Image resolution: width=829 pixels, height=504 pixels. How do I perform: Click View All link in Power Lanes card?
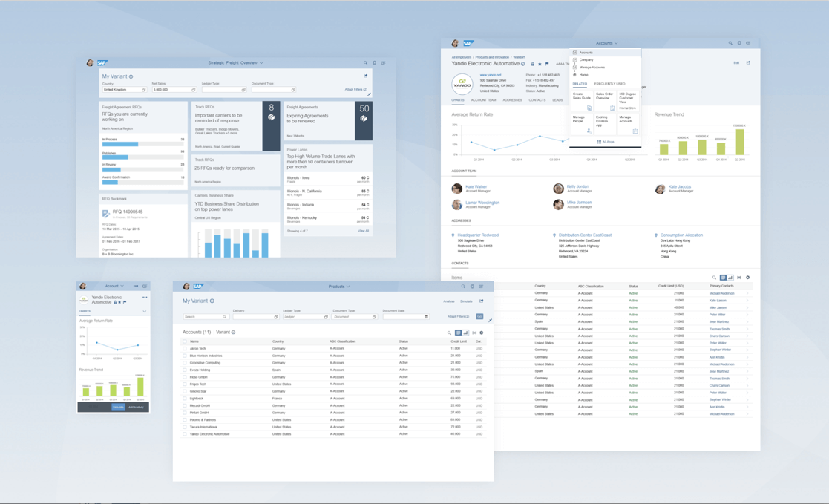[x=363, y=231]
